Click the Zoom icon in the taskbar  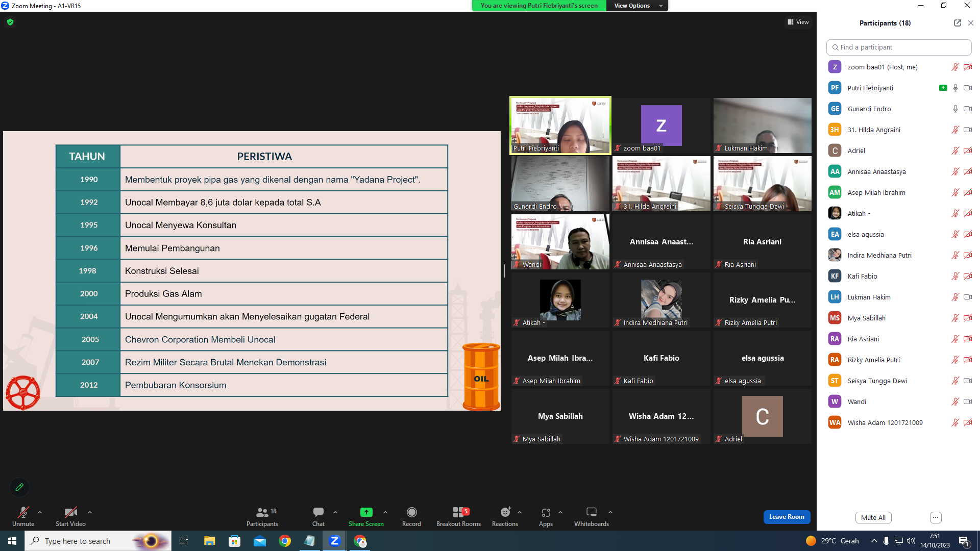[335, 541]
